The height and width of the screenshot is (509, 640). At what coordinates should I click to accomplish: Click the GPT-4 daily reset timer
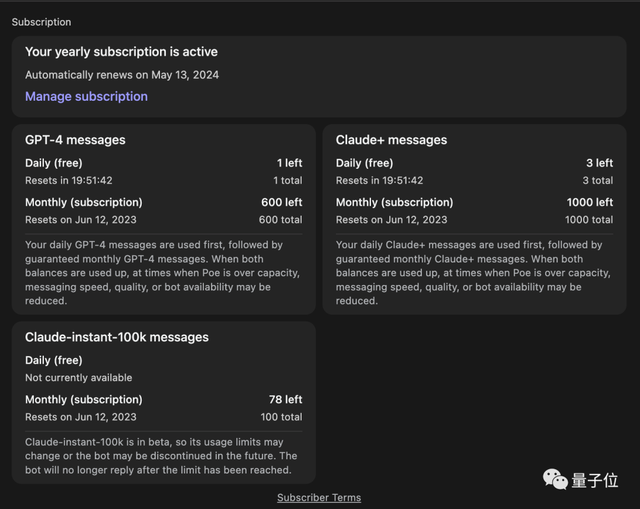[68, 181]
